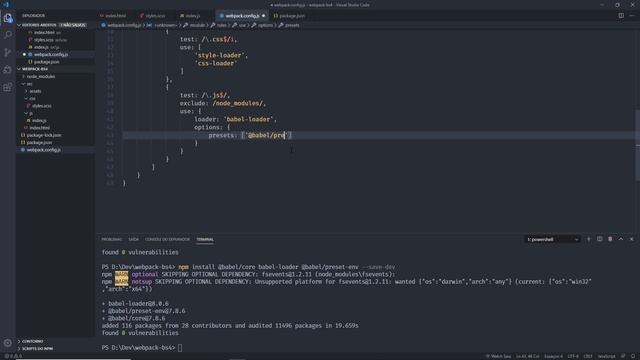Open the CONSOLE DO DEPURADOR panel tab

tap(167, 240)
